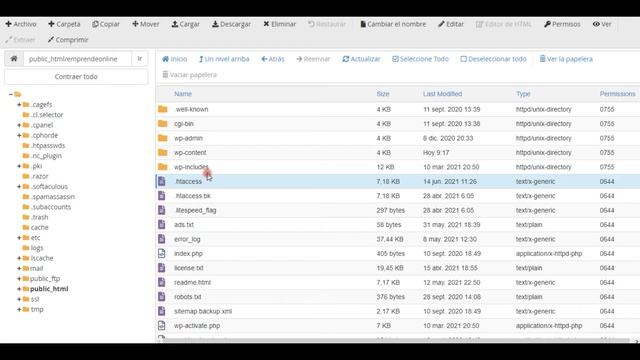
Task: Select the .litespeed_flag file name
Action: (196, 210)
